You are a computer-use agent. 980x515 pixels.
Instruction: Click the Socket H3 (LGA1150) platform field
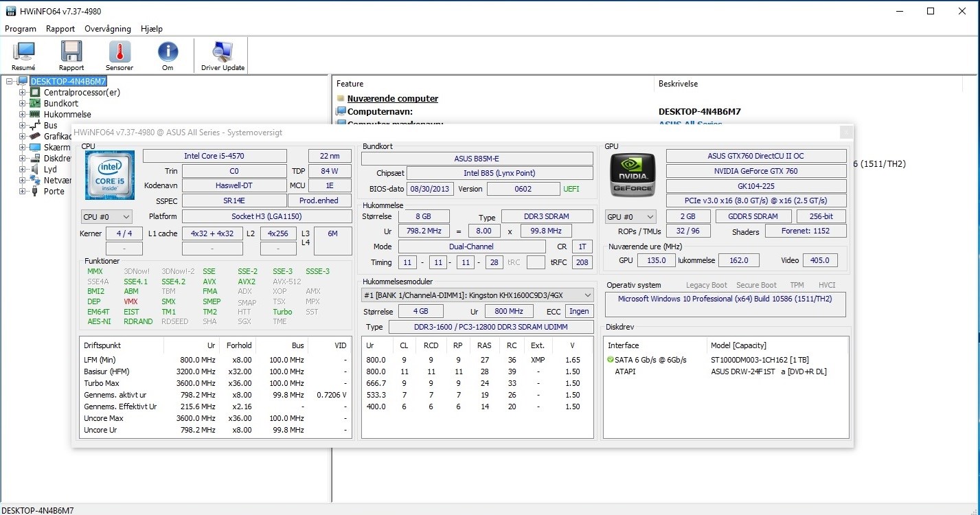[x=267, y=216]
